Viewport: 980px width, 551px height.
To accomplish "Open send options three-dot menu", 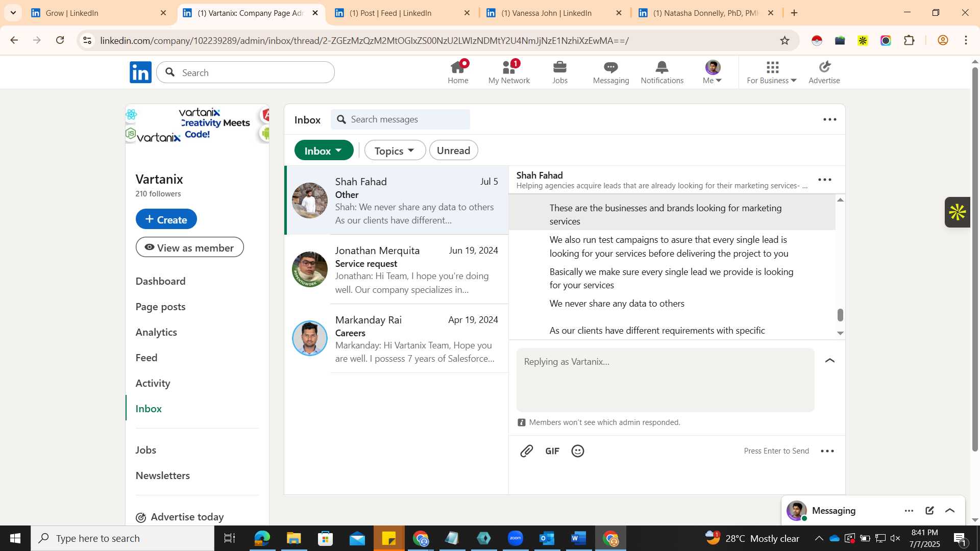I will pyautogui.click(x=827, y=451).
